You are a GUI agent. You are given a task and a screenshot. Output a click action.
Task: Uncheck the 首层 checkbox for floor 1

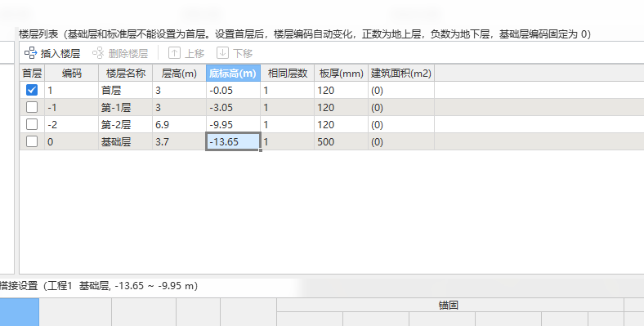(32, 90)
